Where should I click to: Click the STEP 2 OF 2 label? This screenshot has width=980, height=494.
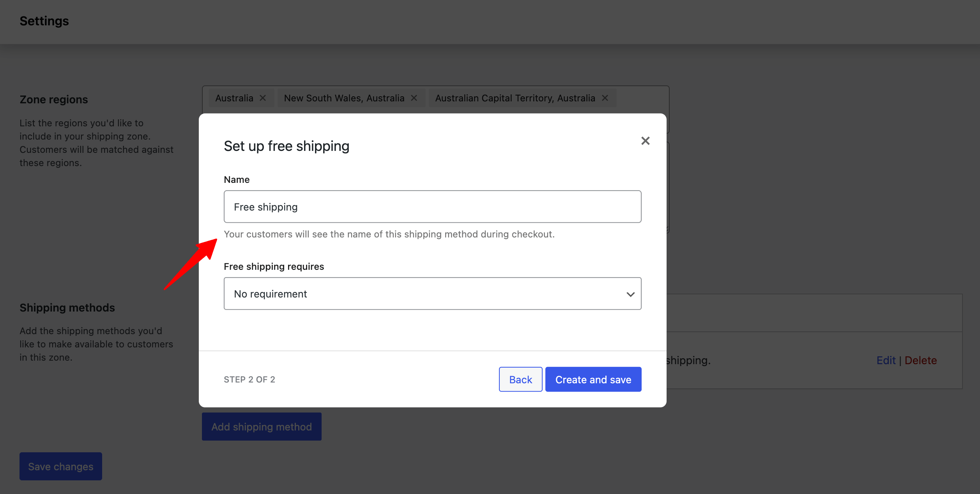(249, 379)
